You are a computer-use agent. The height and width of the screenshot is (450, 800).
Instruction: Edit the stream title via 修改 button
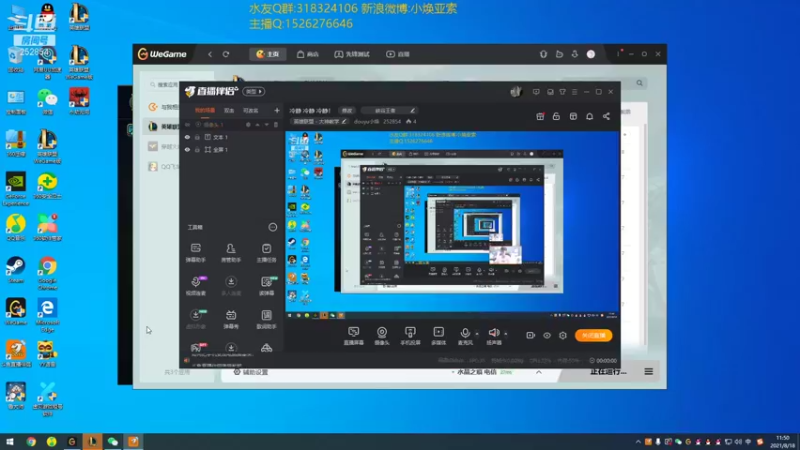(347, 110)
